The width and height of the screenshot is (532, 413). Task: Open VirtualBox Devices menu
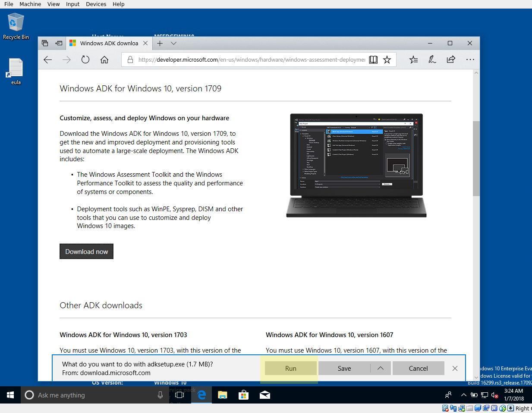[96, 4]
